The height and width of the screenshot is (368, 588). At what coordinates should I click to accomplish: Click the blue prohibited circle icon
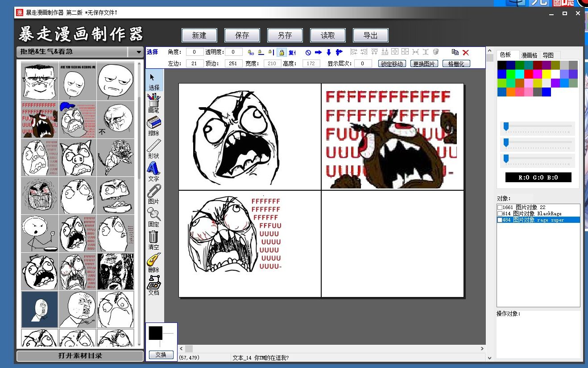click(308, 52)
